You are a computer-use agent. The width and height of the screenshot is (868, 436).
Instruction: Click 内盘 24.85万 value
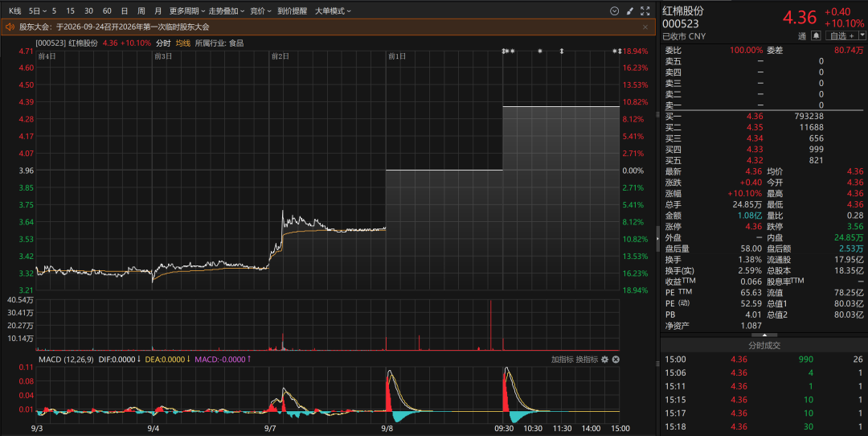[849, 237]
